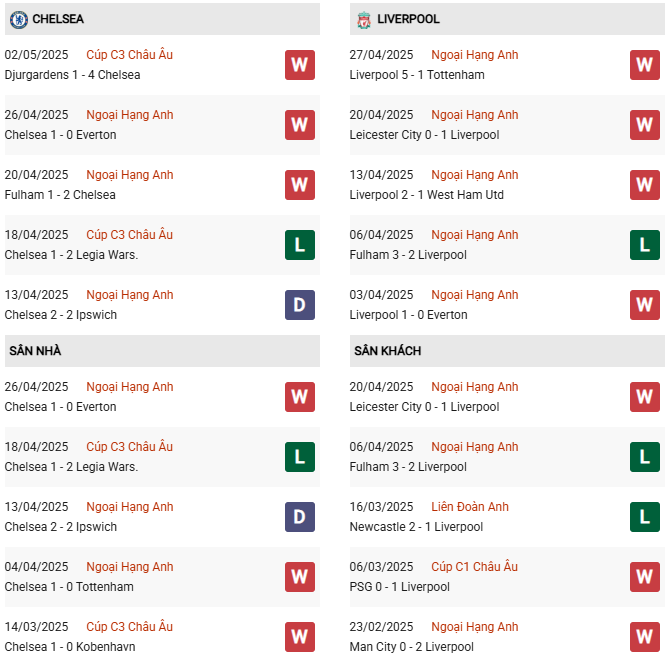Open the Liên Đoàn Anh competition link
The height and width of the screenshot is (658, 666).
pos(470,507)
